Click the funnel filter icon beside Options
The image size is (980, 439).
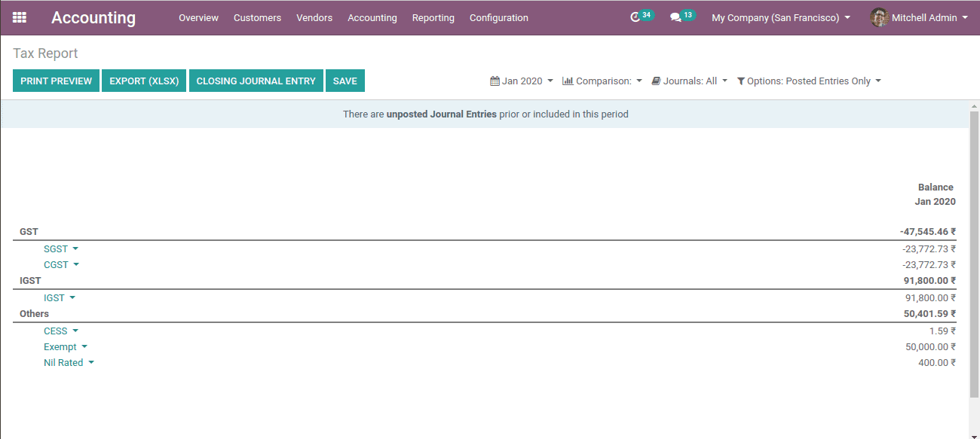(741, 81)
